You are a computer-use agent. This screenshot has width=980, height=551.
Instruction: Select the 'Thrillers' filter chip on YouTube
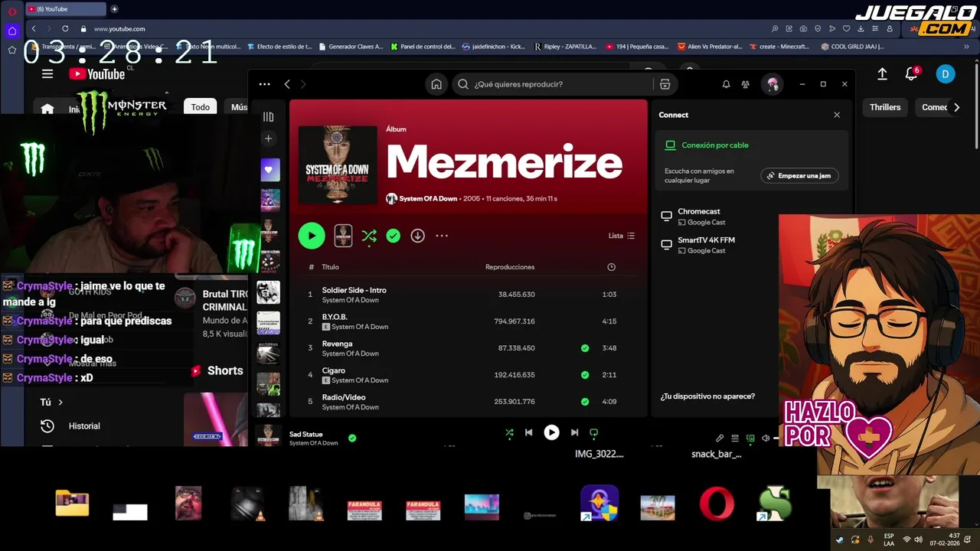pyautogui.click(x=885, y=107)
